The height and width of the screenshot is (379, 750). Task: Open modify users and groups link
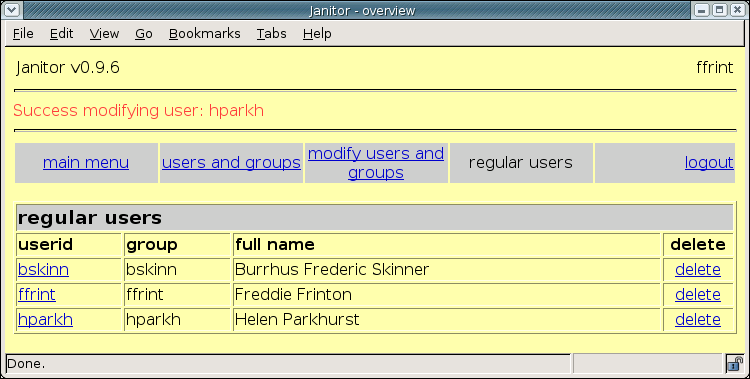376,163
